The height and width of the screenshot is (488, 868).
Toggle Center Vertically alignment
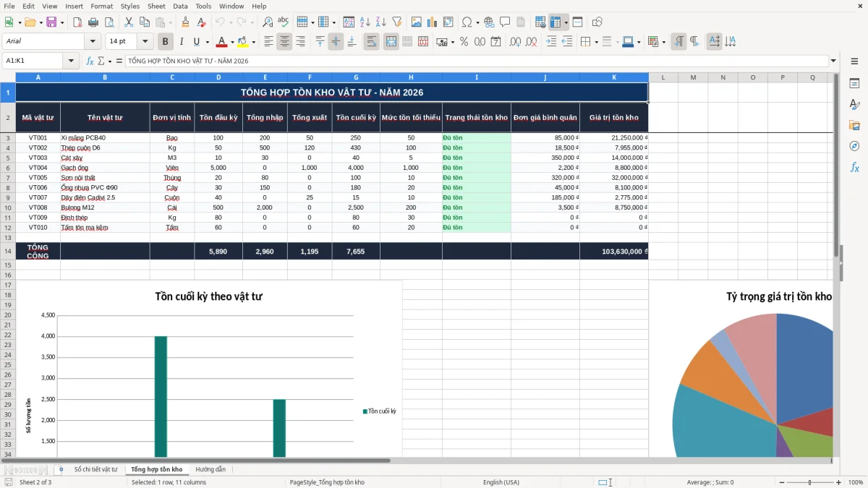[336, 42]
